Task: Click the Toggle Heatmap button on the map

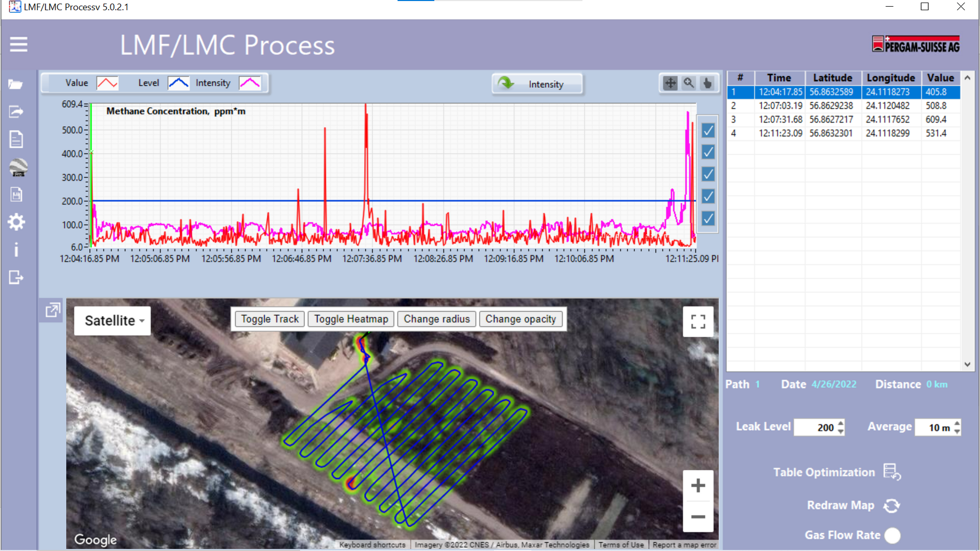Action: coord(351,318)
